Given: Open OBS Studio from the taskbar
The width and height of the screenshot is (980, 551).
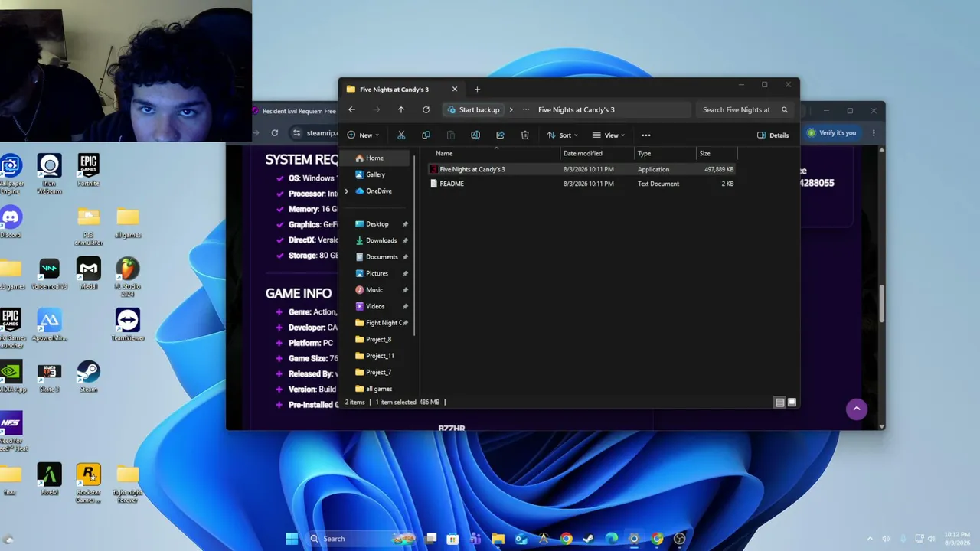Looking at the screenshot, I should click(x=679, y=539).
